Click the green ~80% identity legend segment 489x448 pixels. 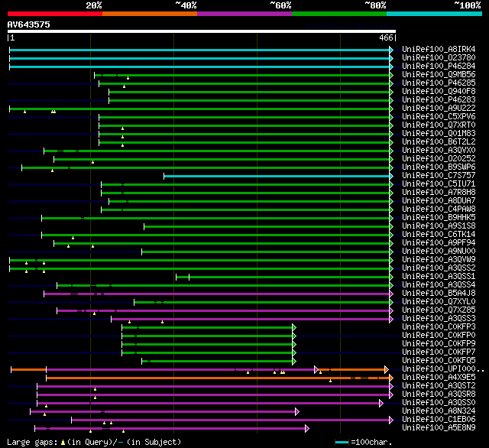click(x=339, y=14)
